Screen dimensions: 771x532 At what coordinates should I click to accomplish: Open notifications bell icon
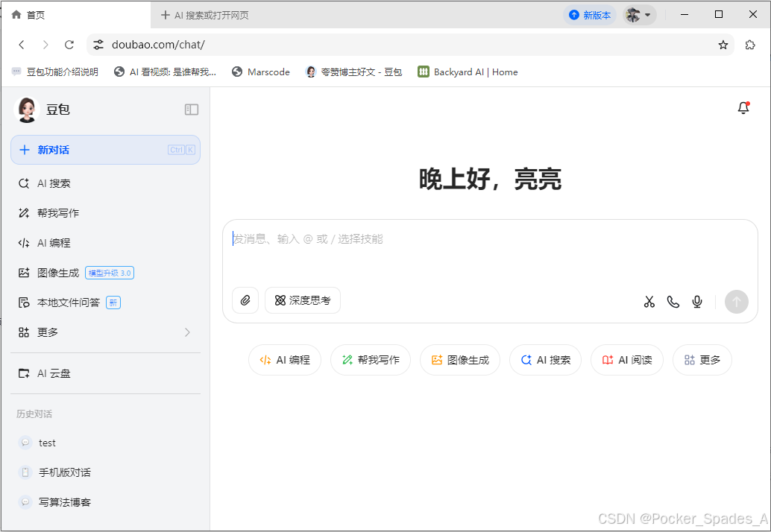coord(743,108)
